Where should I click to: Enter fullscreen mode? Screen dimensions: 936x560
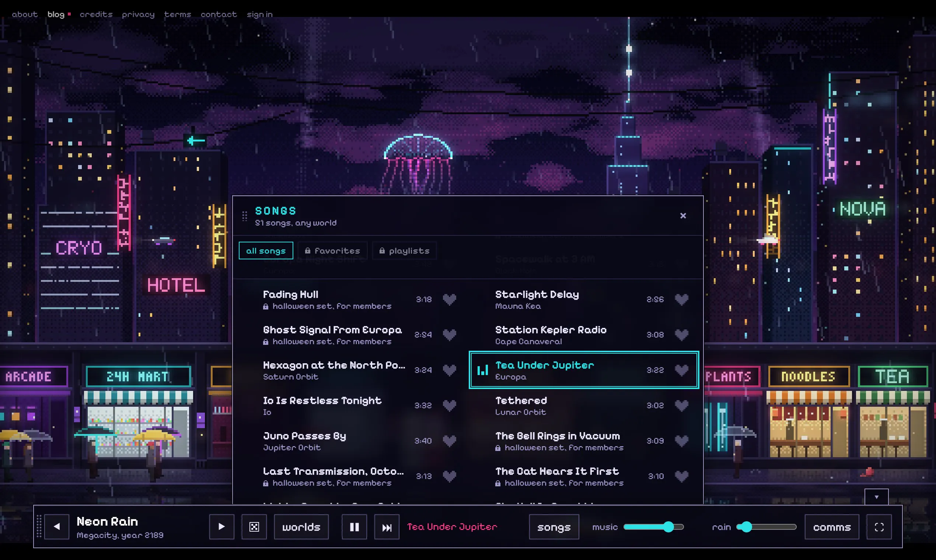pyautogui.click(x=879, y=527)
